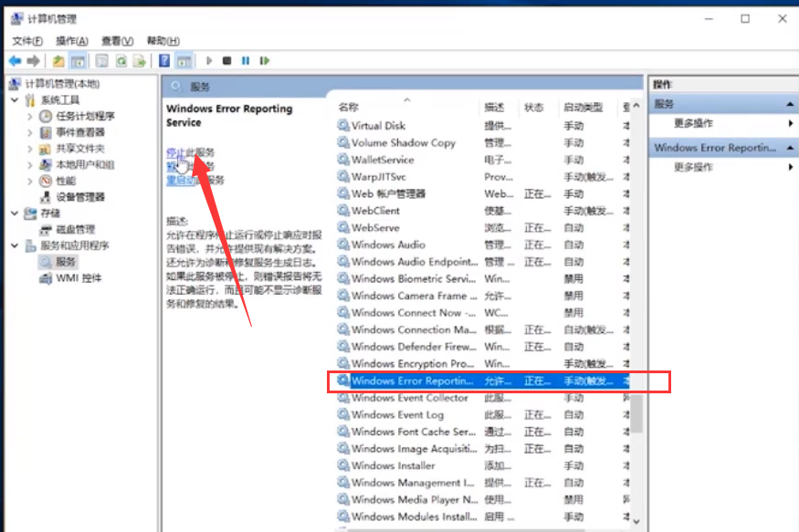Click the 重启动服务 link
This screenshot has height=532, width=799.
tap(192, 180)
